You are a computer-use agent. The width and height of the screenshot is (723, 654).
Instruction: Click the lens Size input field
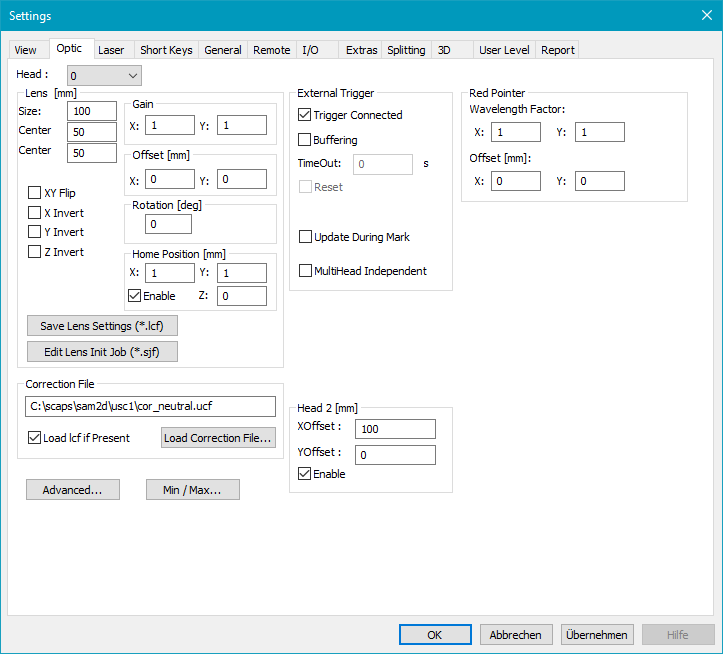click(92, 112)
